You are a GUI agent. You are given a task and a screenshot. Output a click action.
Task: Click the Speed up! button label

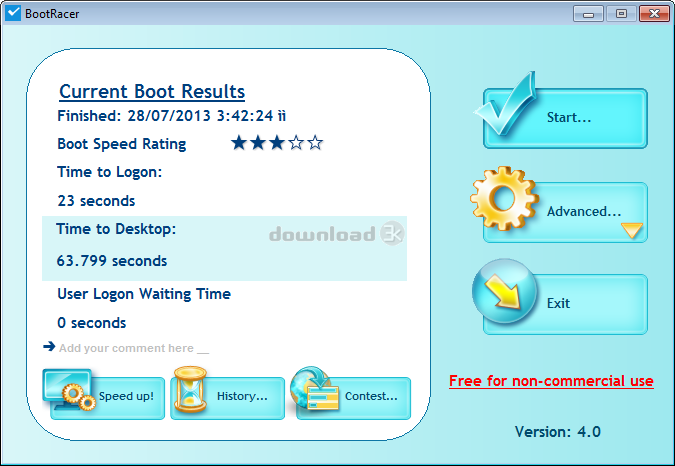tap(126, 396)
